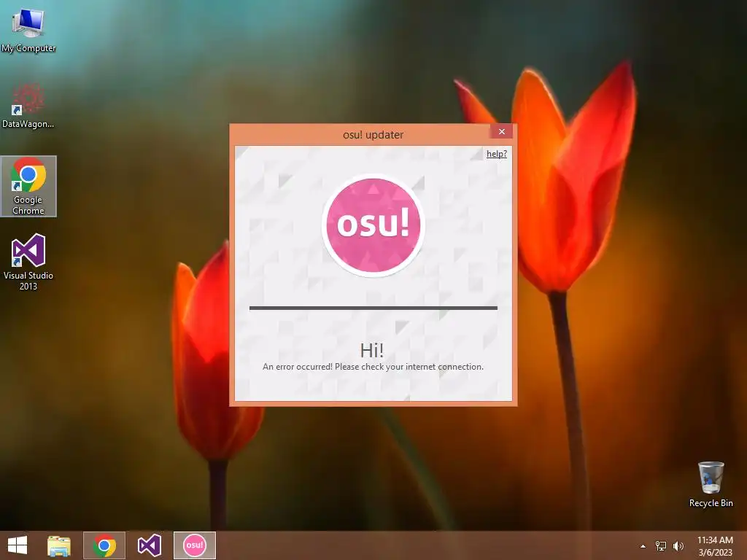Click the help? link in osu! updater
This screenshot has height=560, width=747.
[x=496, y=154]
